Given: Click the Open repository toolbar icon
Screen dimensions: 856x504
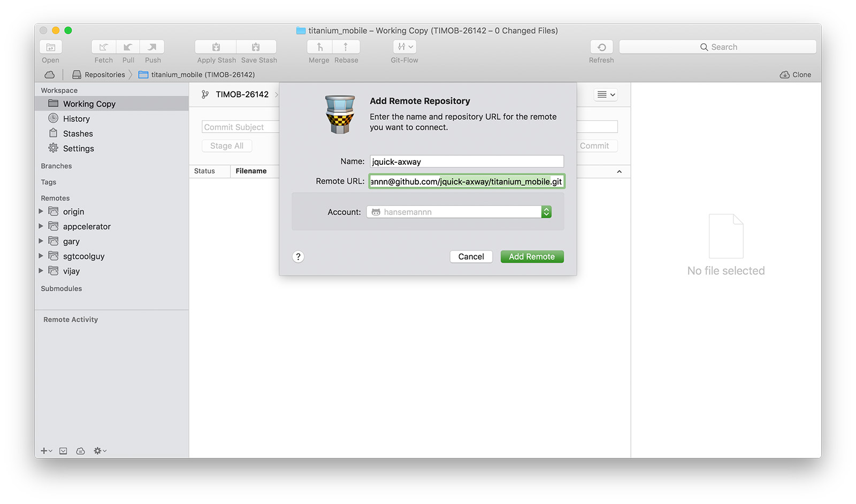Looking at the screenshot, I should (51, 47).
